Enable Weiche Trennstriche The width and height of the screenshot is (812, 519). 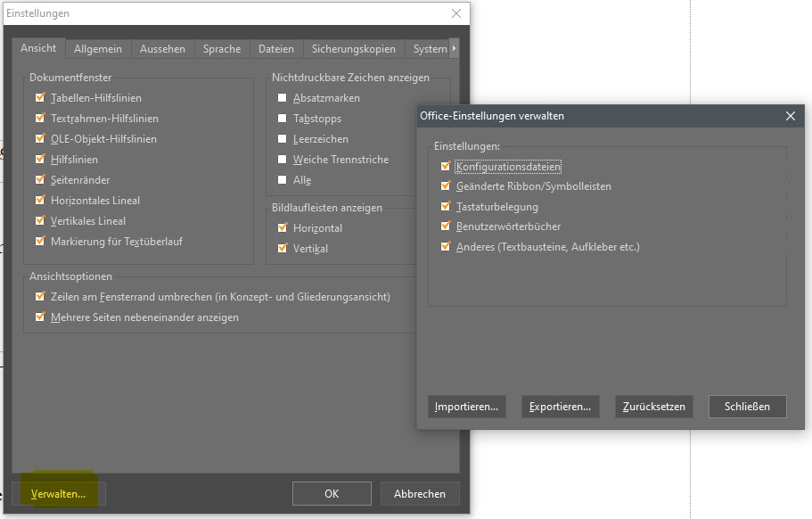[283, 160]
